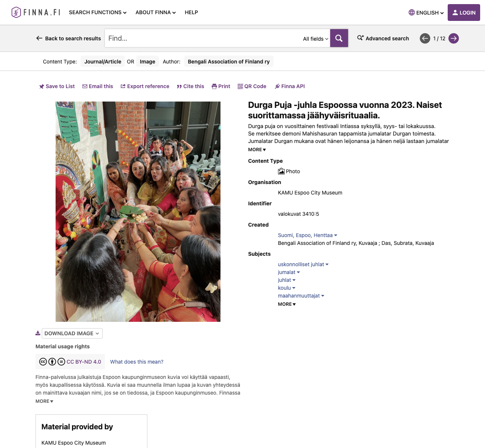Image resolution: width=485 pixels, height=448 pixels.
Task: Open the English language selector
Action: pyautogui.click(x=426, y=13)
